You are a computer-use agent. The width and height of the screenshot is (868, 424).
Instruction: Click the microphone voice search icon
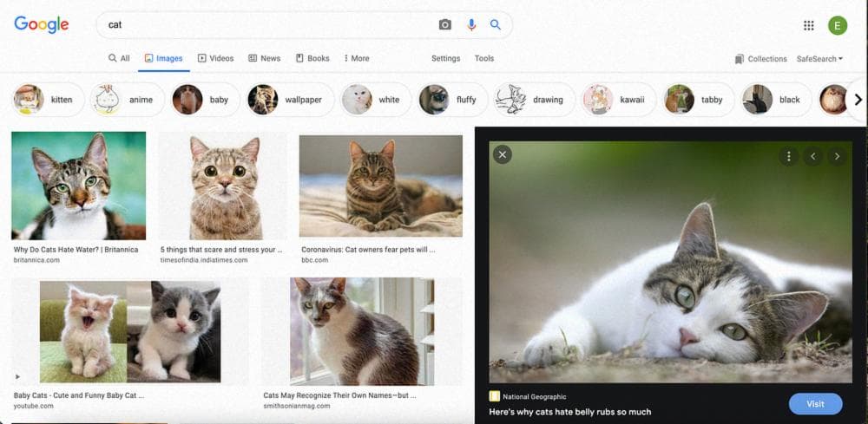coord(471,25)
